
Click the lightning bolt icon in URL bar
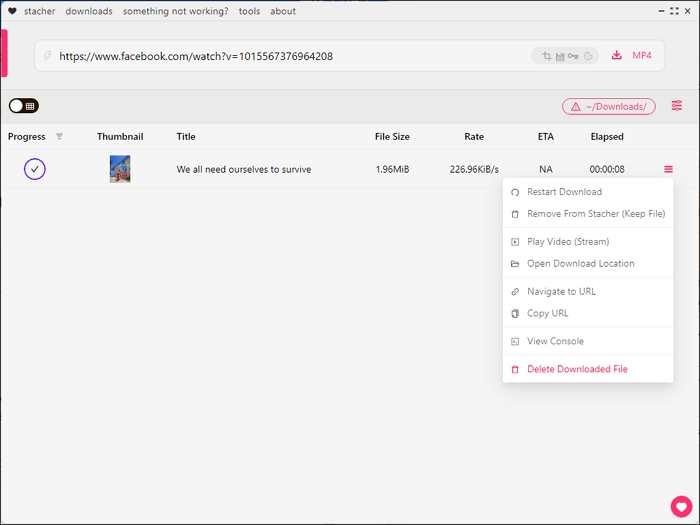coord(48,56)
